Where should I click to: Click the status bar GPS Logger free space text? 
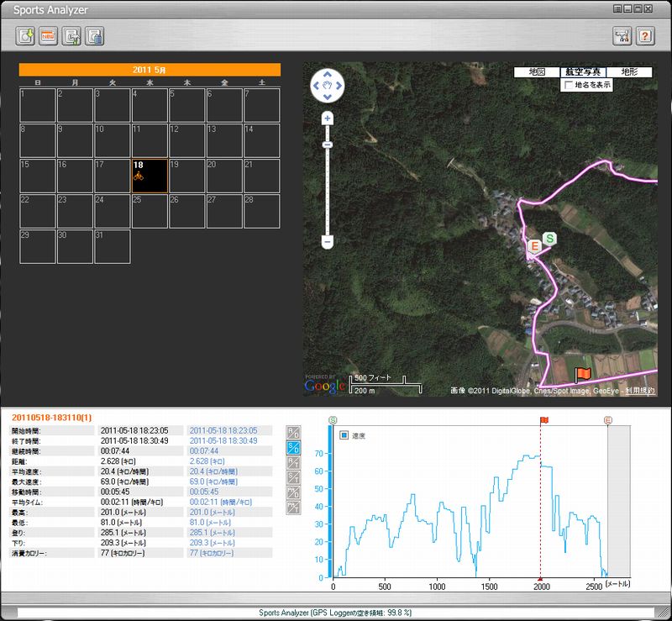coord(335,613)
